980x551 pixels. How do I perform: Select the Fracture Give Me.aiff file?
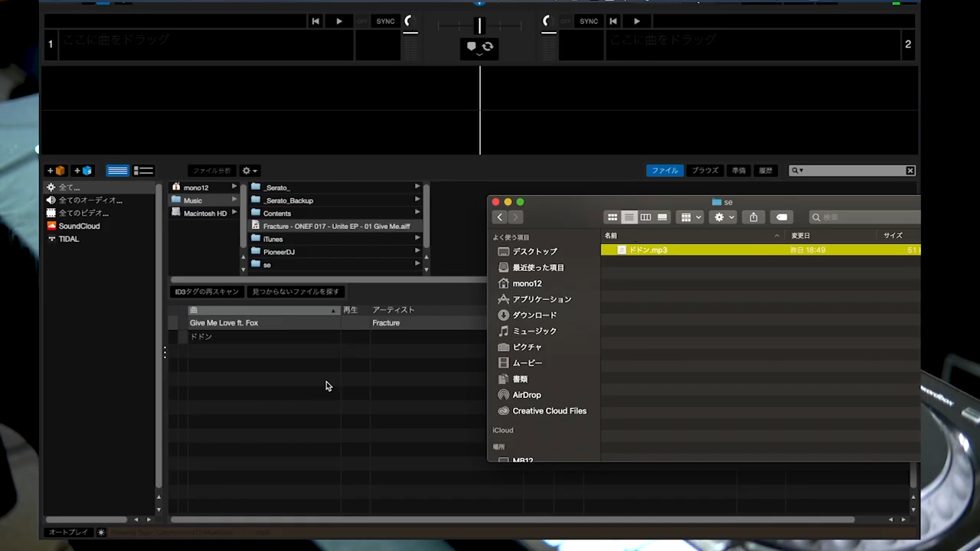pyautogui.click(x=336, y=227)
